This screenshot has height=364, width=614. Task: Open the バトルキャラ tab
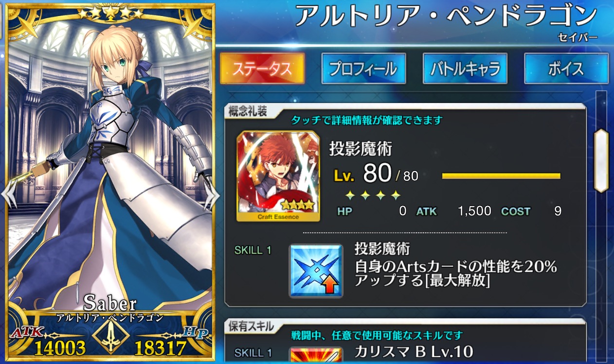click(x=465, y=69)
